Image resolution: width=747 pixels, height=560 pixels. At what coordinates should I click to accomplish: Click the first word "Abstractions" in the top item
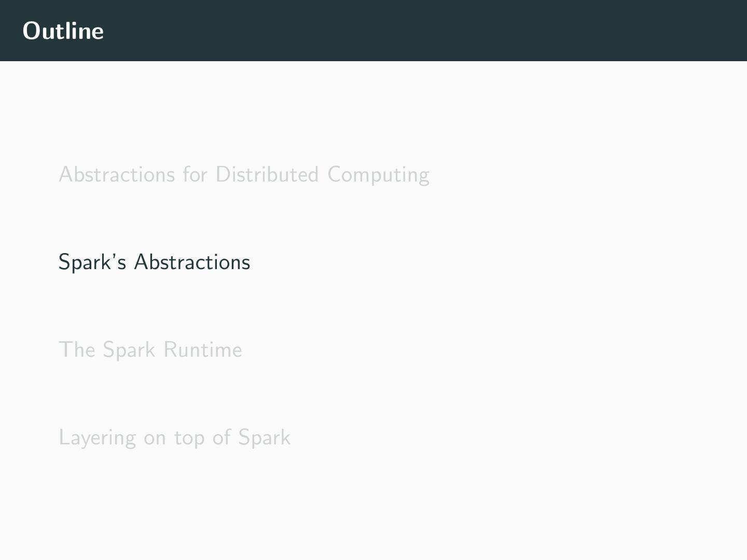click(x=117, y=174)
